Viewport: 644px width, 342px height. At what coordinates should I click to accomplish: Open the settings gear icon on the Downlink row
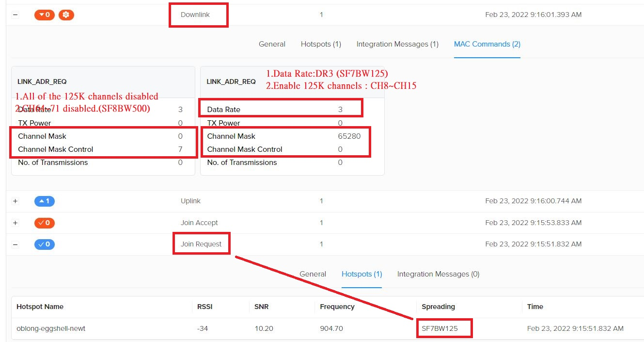pyautogui.click(x=66, y=15)
